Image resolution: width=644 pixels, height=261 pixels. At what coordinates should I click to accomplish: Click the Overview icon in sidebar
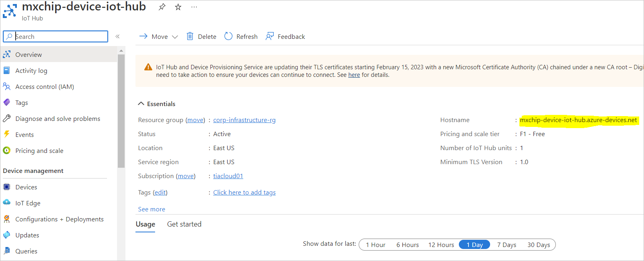click(x=7, y=54)
